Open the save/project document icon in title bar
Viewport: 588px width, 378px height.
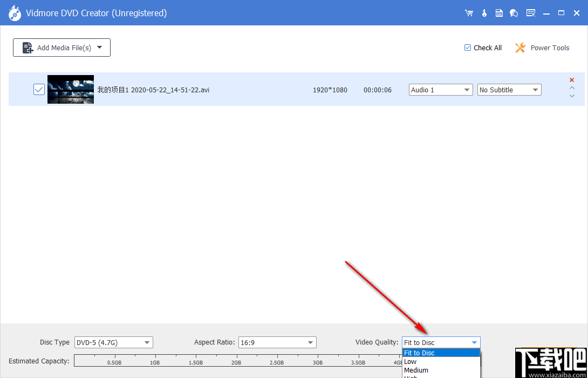point(499,12)
